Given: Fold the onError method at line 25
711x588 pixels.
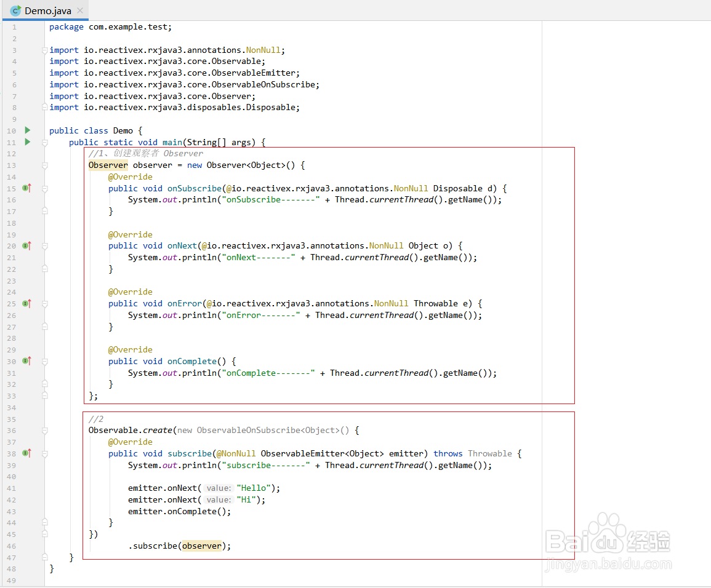Looking at the screenshot, I should point(44,304).
